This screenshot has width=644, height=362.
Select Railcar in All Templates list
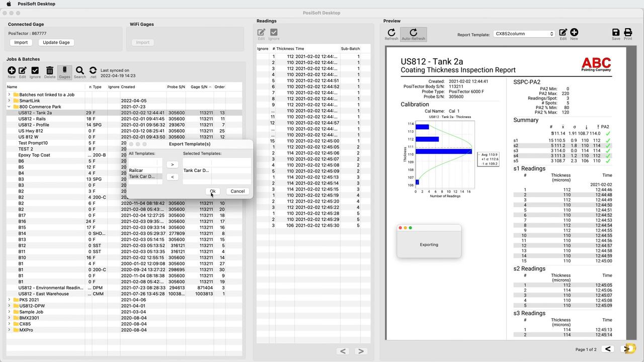pyautogui.click(x=136, y=170)
